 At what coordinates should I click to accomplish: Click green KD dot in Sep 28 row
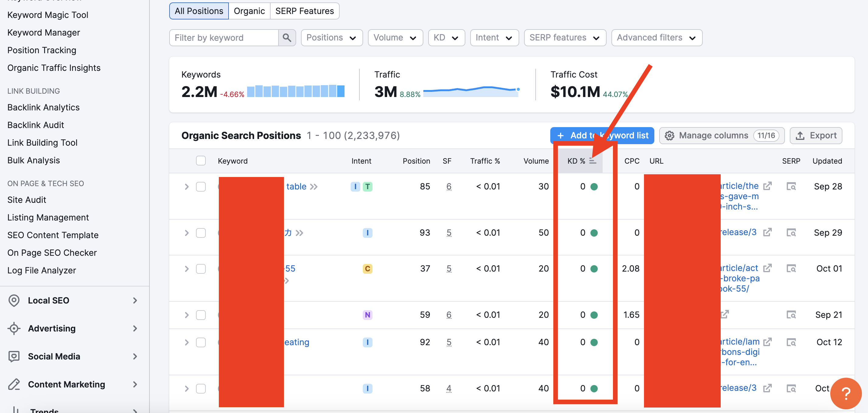[594, 187]
